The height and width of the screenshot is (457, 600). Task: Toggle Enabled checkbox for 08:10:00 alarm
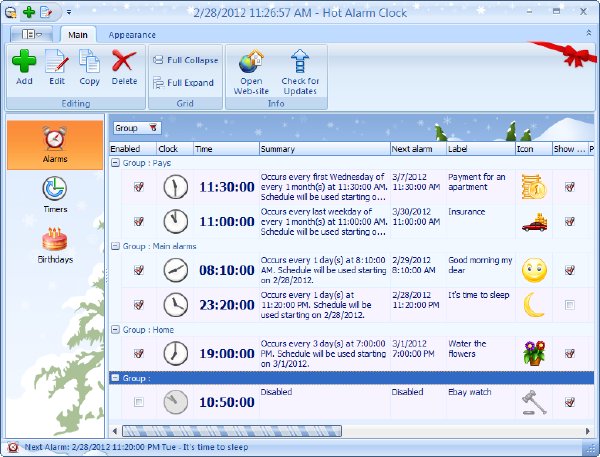click(x=139, y=270)
